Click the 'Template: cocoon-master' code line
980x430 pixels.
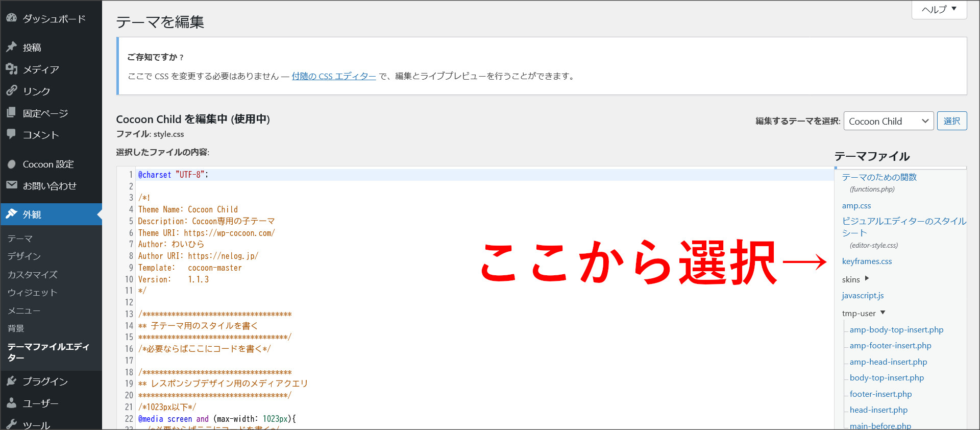(190, 268)
